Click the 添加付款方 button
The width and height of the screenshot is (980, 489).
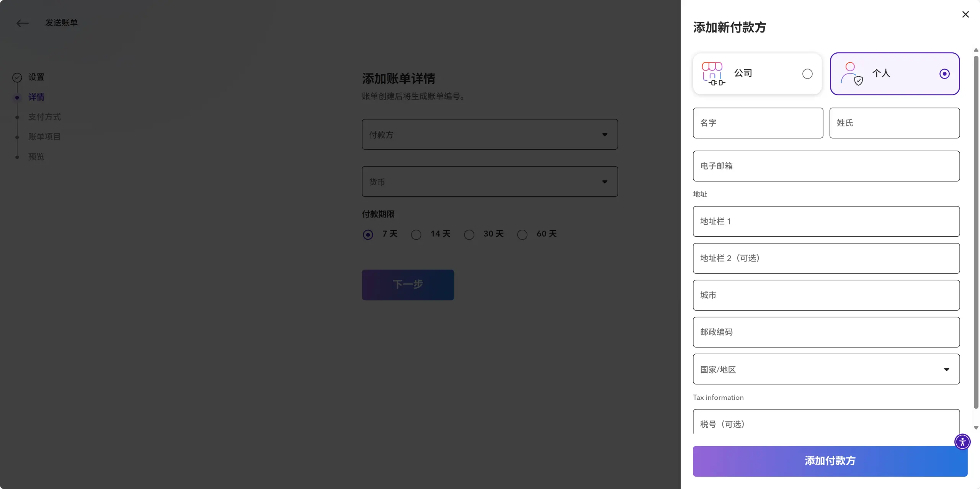coord(830,461)
